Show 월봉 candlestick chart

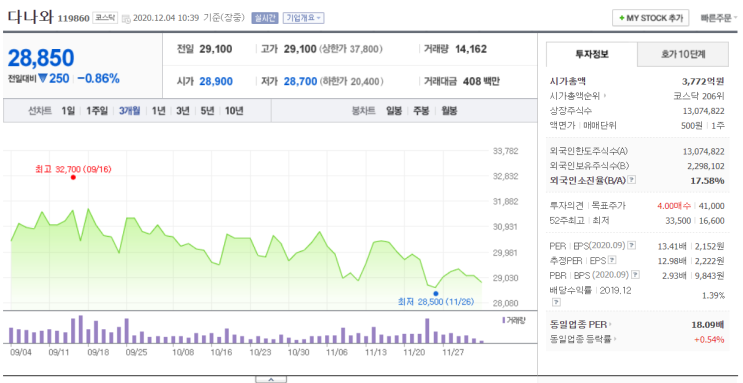point(449,111)
